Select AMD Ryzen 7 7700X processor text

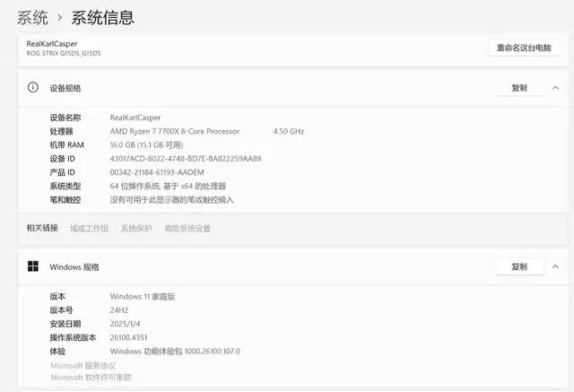point(175,131)
